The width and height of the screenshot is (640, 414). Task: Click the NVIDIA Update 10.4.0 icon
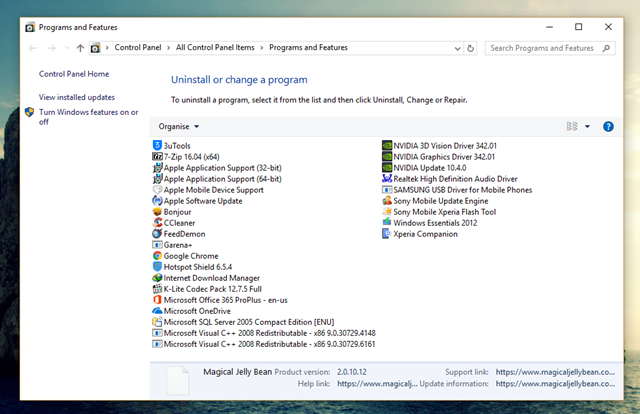click(x=387, y=167)
